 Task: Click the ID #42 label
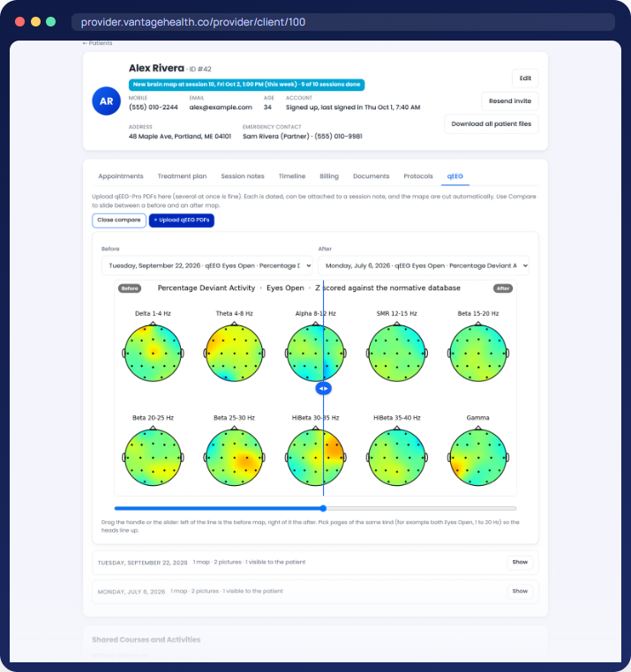[200, 69]
